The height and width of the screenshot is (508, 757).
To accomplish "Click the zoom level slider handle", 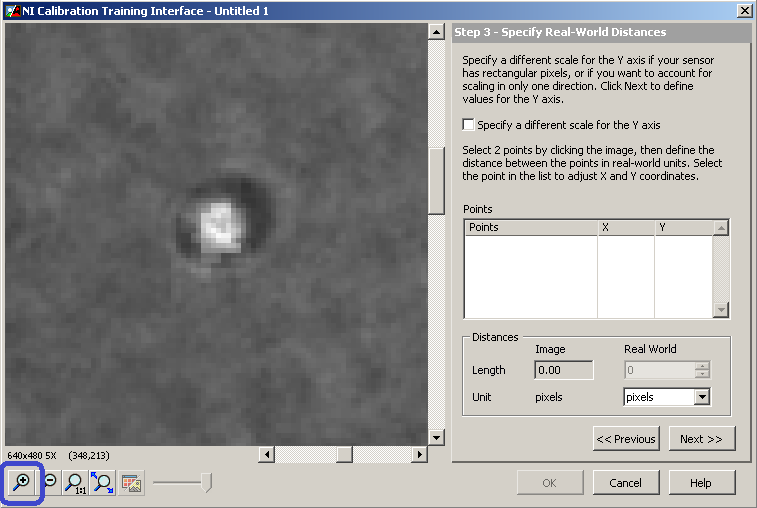I will point(207,482).
